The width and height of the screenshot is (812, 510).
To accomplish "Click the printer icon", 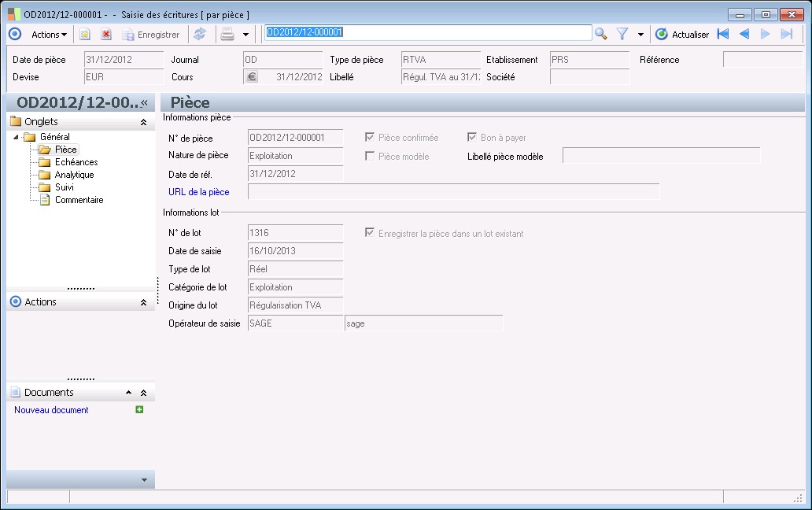I will [x=227, y=34].
